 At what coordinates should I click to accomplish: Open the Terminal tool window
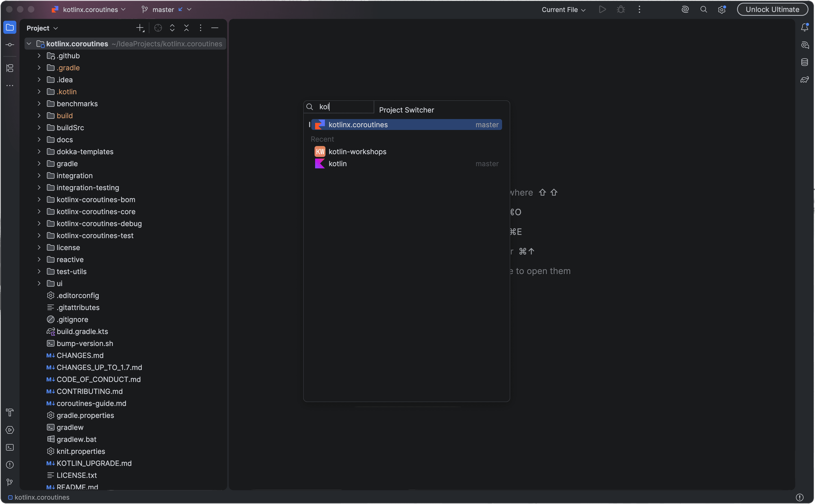pyautogui.click(x=10, y=447)
